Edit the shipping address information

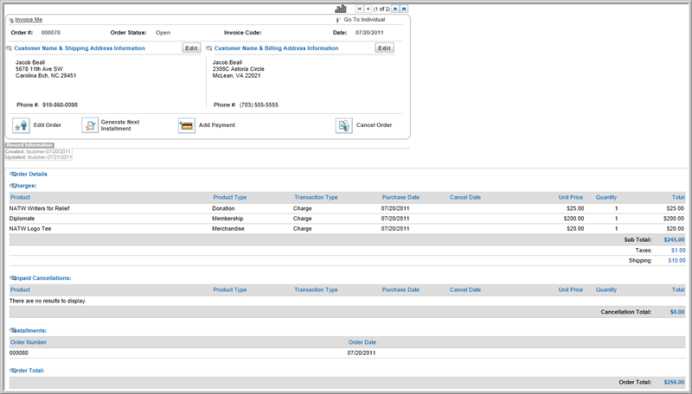(192, 48)
